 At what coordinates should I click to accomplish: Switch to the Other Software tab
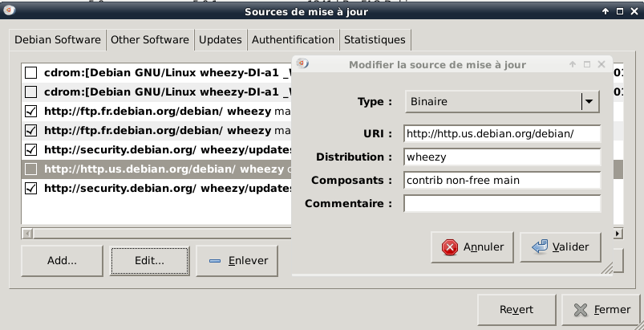pyautogui.click(x=150, y=40)
